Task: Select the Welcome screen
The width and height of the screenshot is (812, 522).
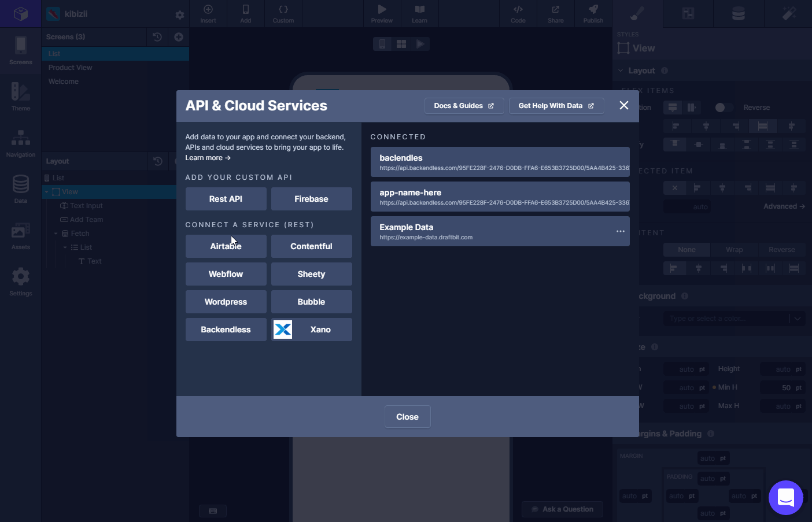Action: tap(115, 82)
